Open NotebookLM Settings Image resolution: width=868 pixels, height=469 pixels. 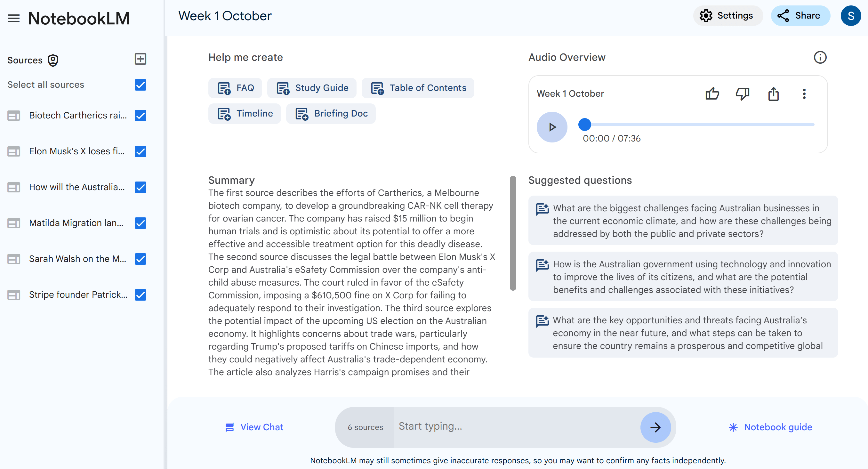(728, 15)
